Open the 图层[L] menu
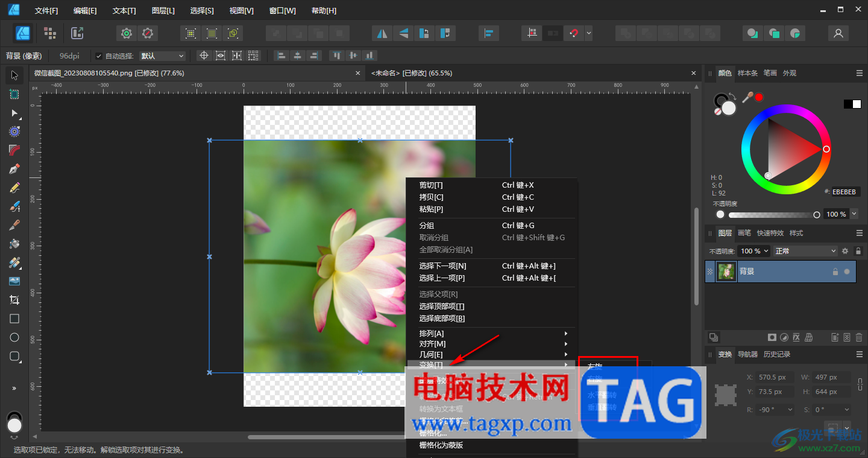This screenshot has width=868, height=458. click(x=163, y=11)
